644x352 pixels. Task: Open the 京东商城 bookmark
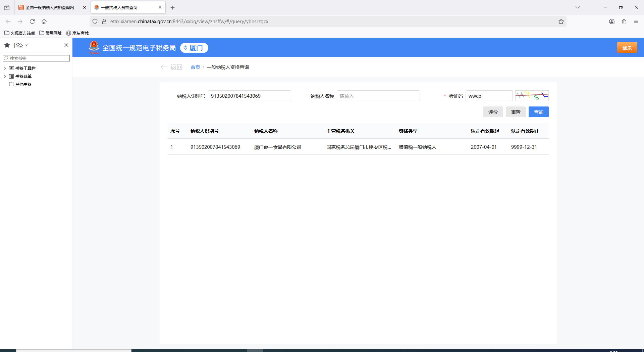(77, 33)
